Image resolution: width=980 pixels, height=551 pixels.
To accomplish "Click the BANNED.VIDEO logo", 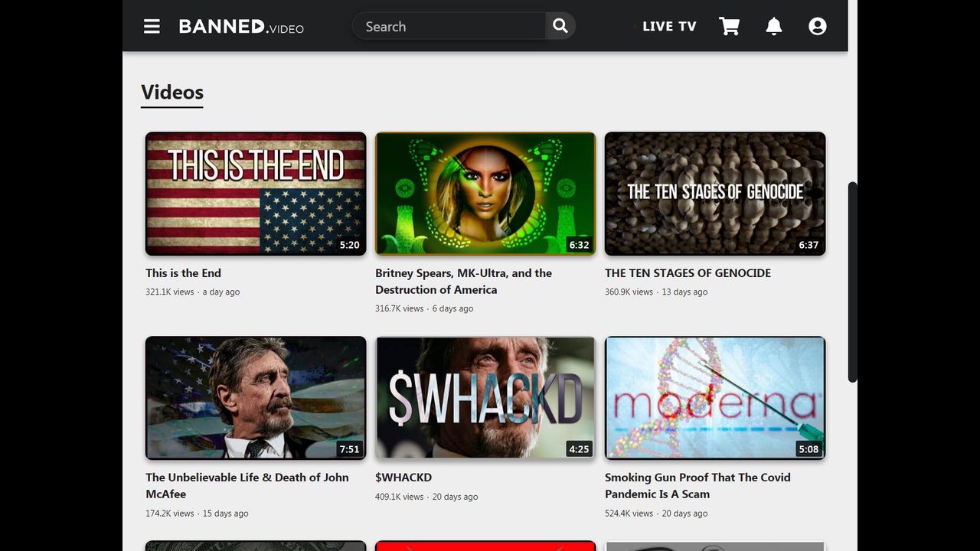I will pyautogui.click(x=241, y=26).
